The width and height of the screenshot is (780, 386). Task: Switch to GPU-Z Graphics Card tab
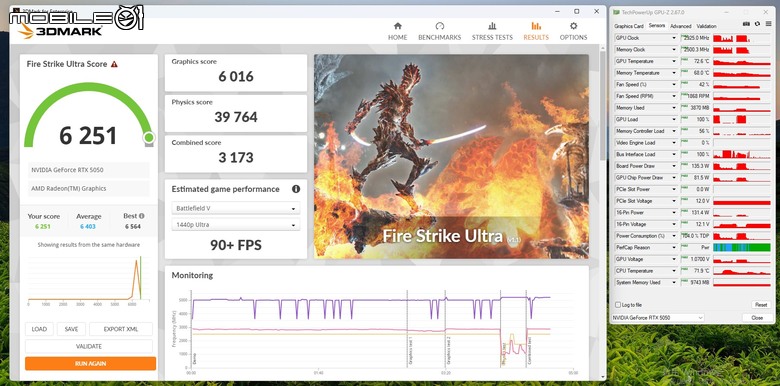click(x=629, y=26)
